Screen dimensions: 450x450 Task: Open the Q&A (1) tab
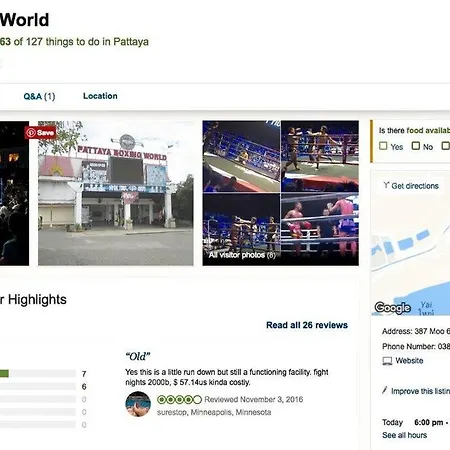(x=39, y=96)
